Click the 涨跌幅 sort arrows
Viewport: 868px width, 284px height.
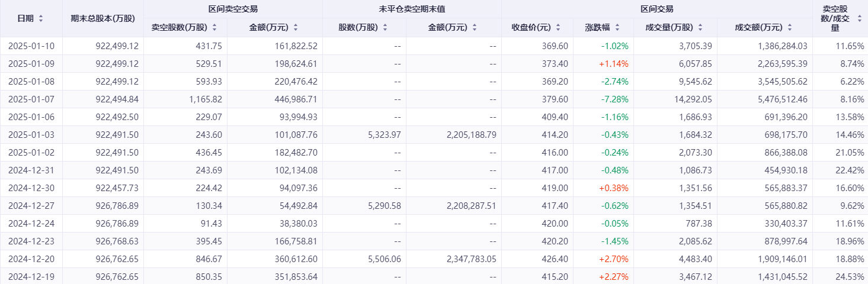(617, 27)
